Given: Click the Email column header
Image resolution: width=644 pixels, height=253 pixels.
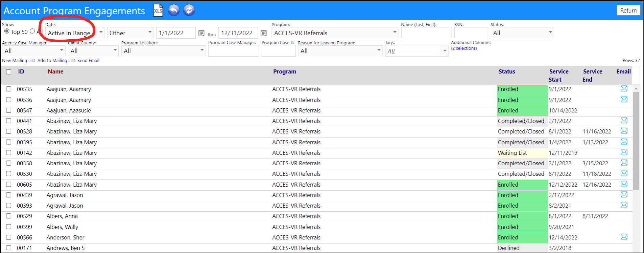Looking at the screenshot, I should click(623, 71).
